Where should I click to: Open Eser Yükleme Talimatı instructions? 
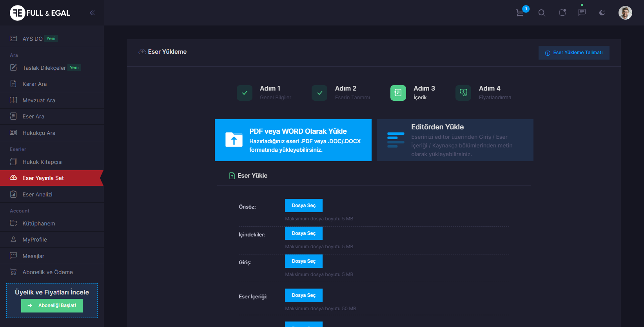click(574, 53)
